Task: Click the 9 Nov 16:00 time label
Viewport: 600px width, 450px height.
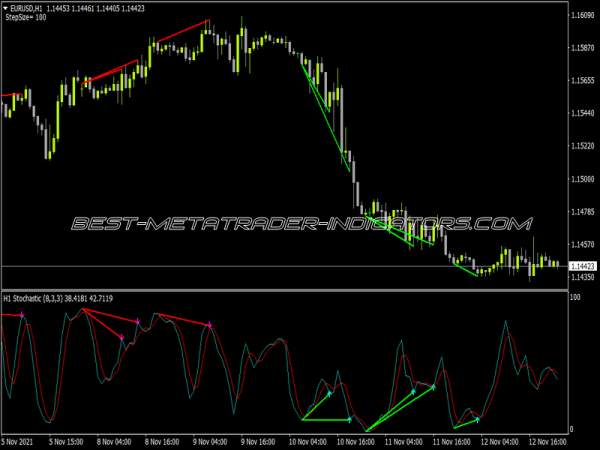Action: point(258,442)
